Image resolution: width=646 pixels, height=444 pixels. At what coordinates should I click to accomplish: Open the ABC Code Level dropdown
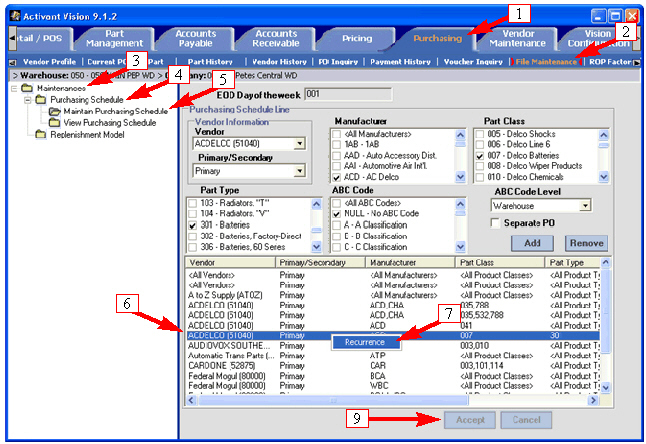585,206
